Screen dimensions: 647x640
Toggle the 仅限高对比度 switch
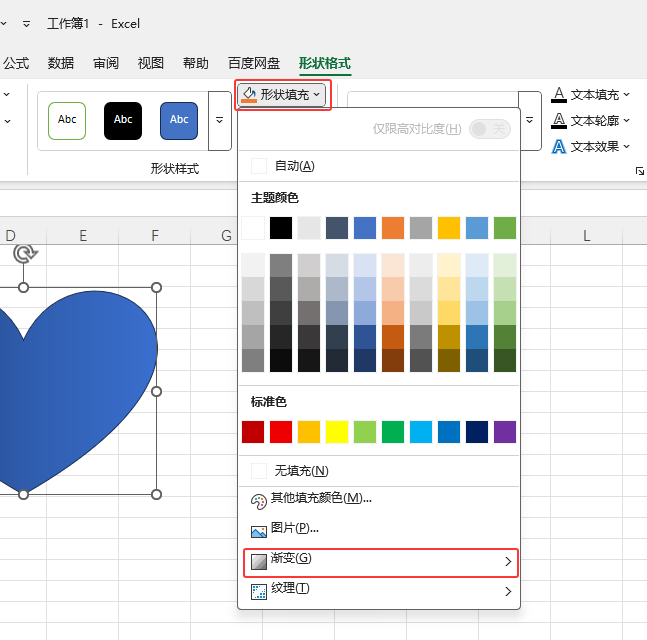pyautogui.click(x=490, y=129)
